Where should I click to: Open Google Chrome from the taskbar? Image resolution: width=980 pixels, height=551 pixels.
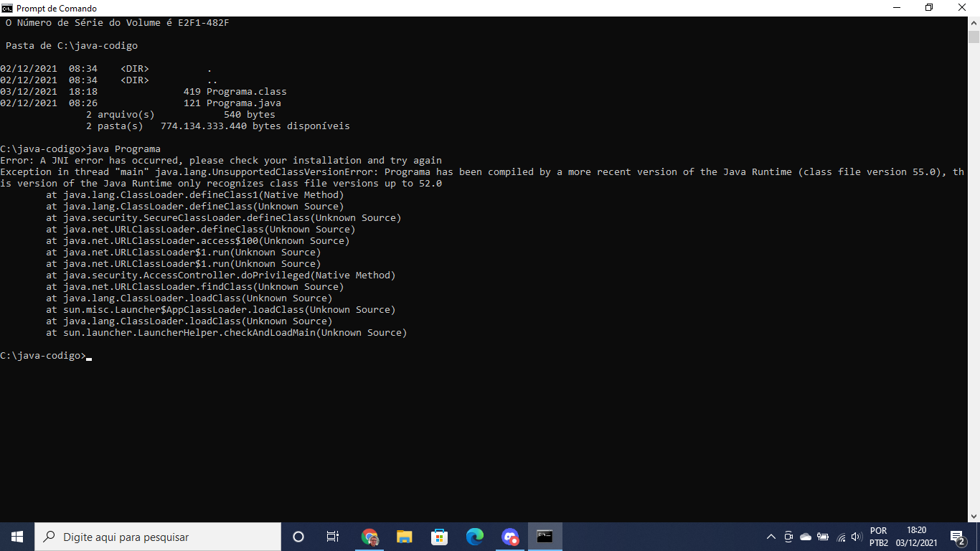[369, 537]
